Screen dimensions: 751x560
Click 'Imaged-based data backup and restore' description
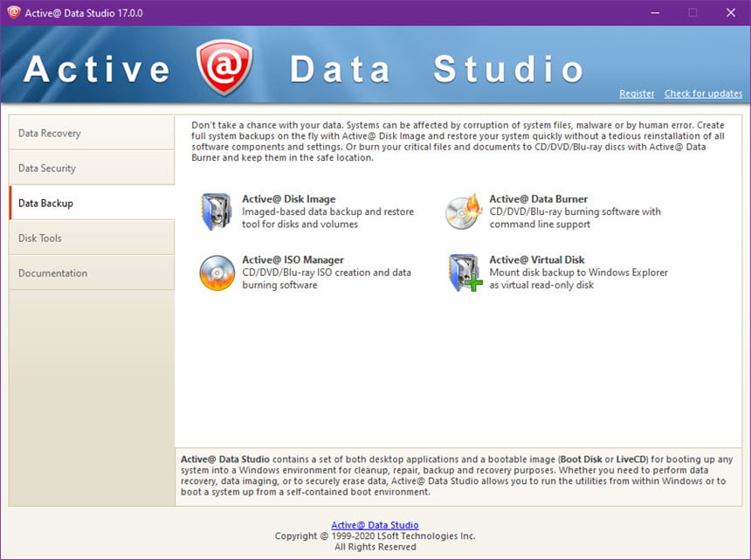328,211
